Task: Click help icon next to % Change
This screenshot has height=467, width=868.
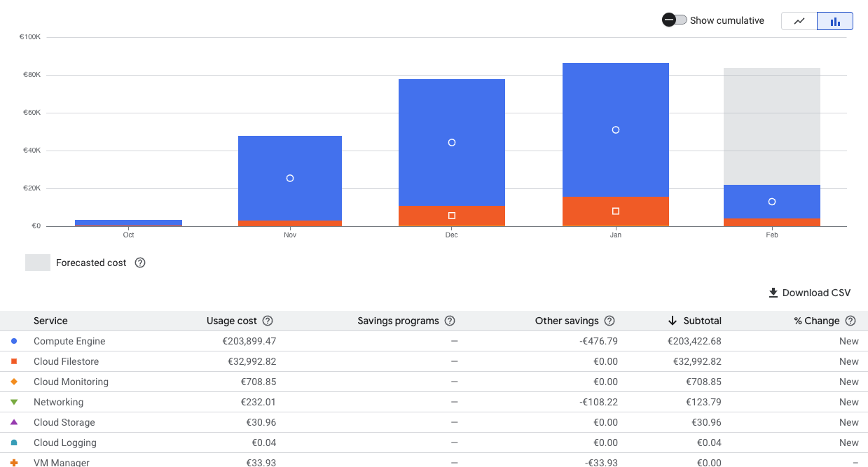Action: click(x=850, y=321)
